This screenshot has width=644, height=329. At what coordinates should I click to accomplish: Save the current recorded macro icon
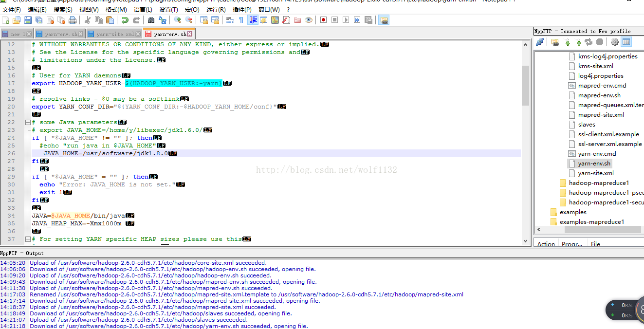click(x=368, y=20)
